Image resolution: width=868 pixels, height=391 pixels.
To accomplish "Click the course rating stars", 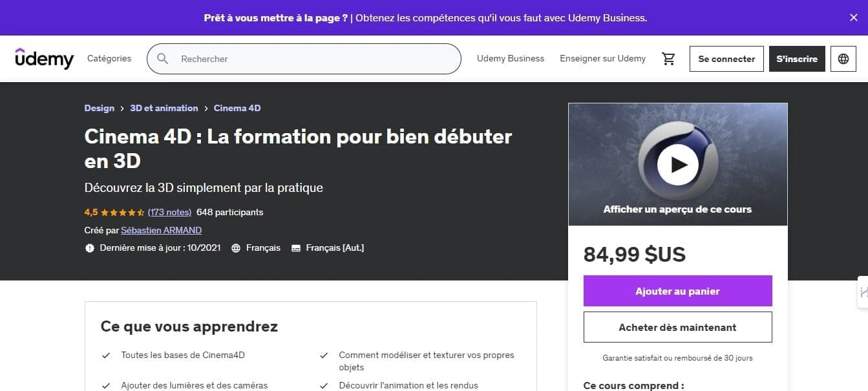I will [x=122, y=212].
